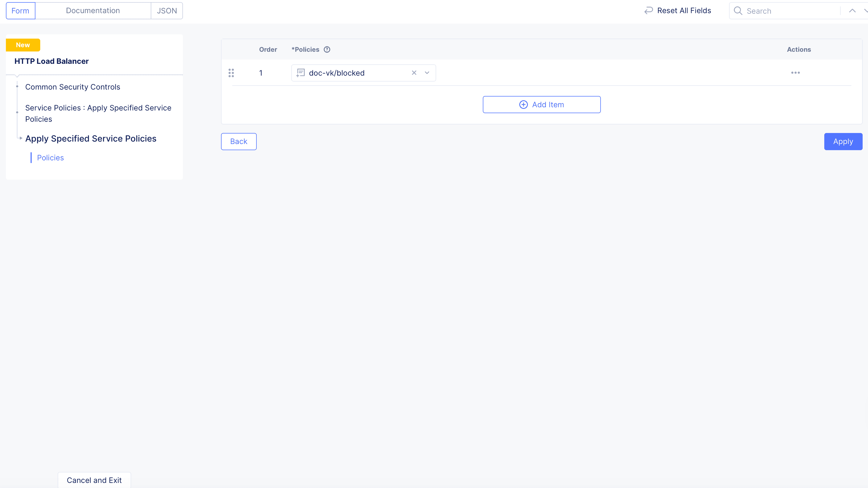Click the Policies link in sidebar
This screenshot has width=868, height=488.
(x=51, y=157)
